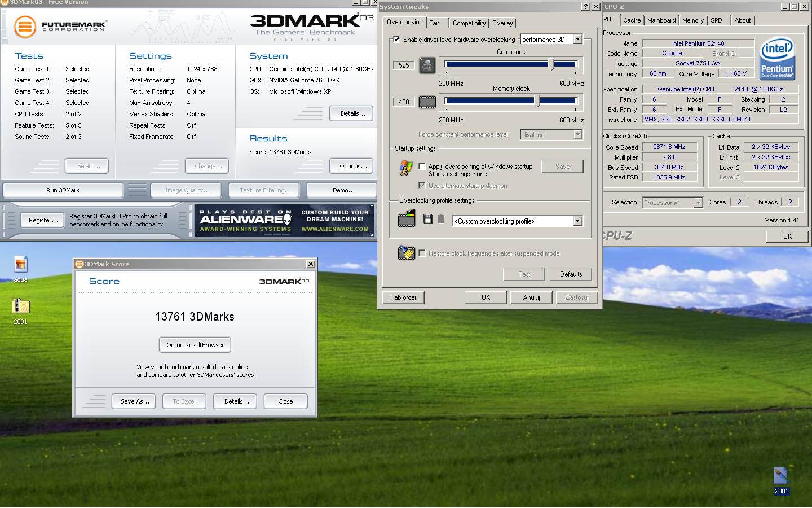Click the Register button in 3DMark03
The height and width of the screenshot is (508, 812).
click(43, 220)
